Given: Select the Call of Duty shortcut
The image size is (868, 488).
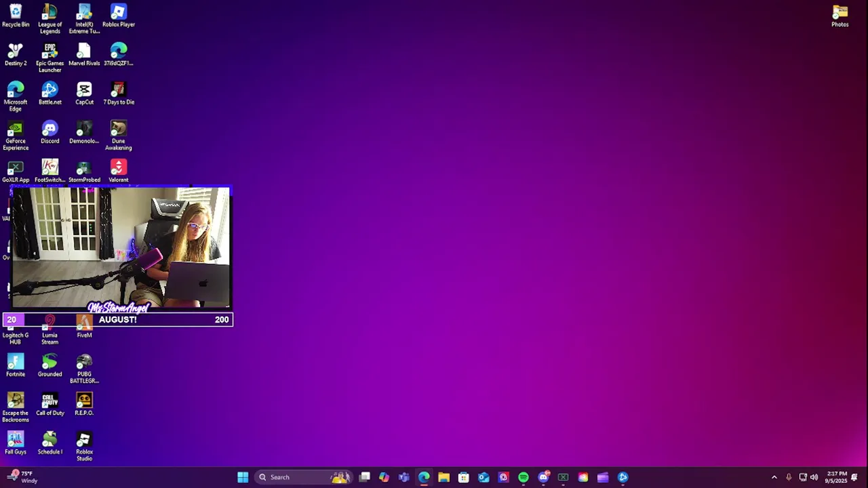Looking at the screenshot, I should (50, 405).
